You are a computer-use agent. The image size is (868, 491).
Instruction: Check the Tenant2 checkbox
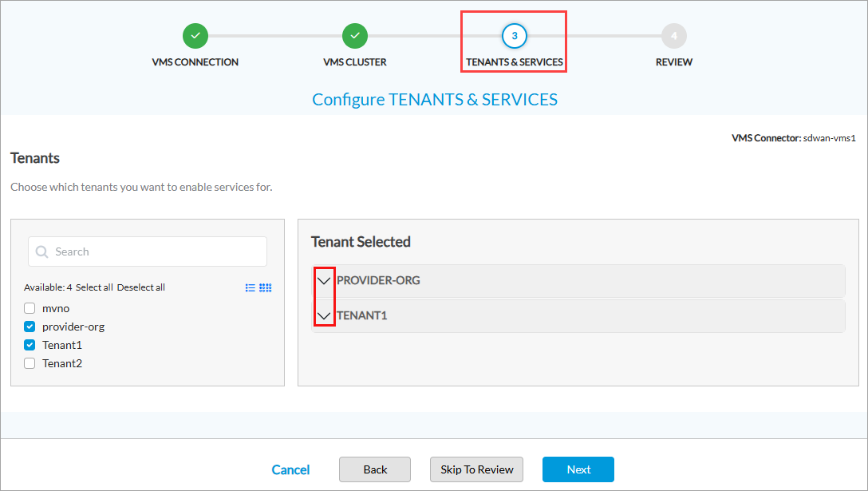(30, 363)
